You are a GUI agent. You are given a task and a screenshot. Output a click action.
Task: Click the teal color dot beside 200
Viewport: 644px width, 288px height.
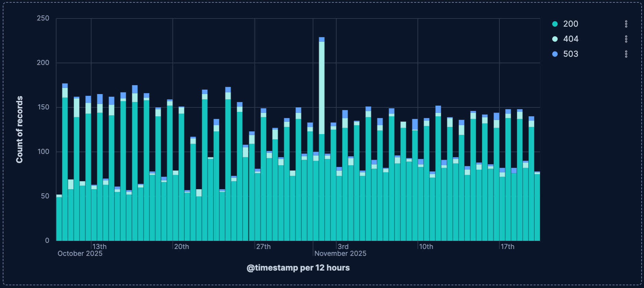pyautogui.click(x=555, y=24)
